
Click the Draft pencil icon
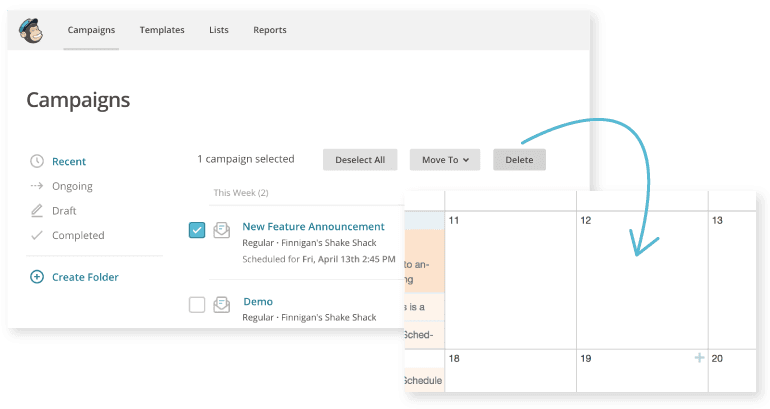point(37,211)
